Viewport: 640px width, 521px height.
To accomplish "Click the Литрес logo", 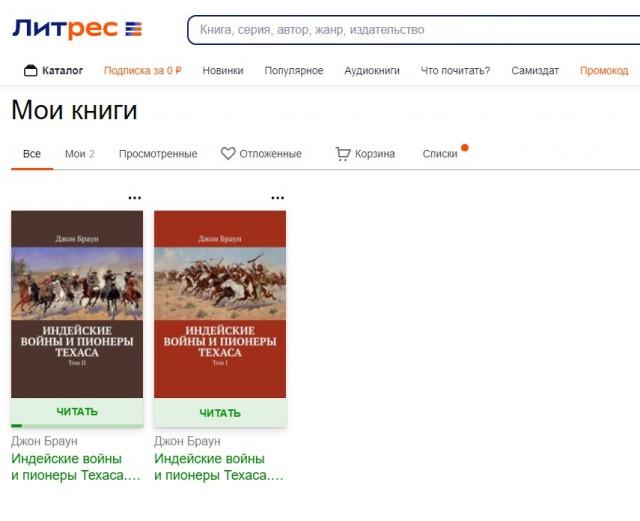I will pyautogui.click(x=77, y=29).
